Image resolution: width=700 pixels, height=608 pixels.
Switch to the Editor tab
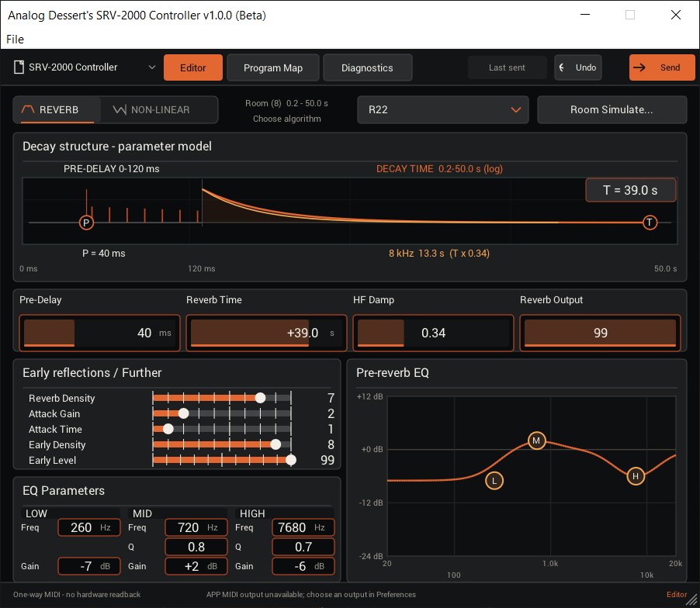click(193, 67)
